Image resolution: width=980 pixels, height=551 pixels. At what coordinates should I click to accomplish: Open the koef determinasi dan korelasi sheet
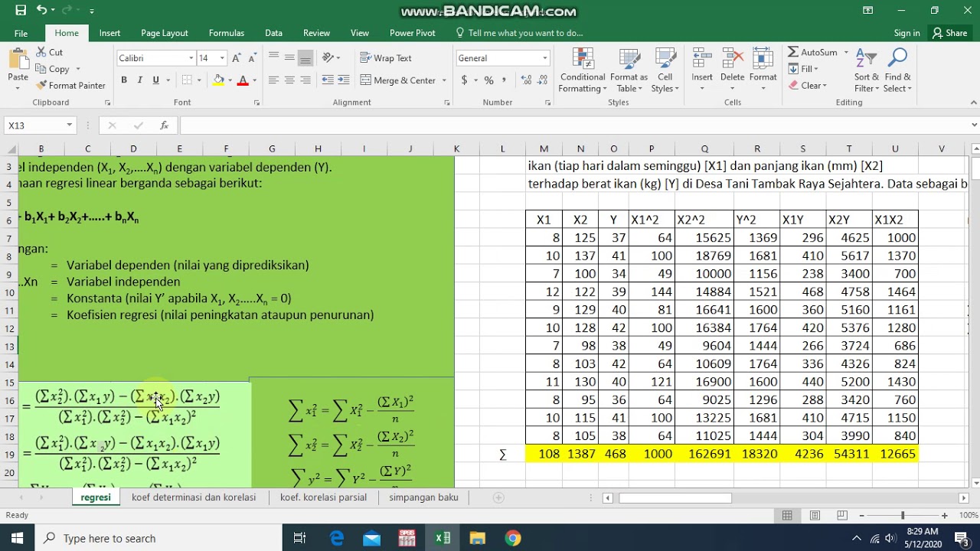194,497
